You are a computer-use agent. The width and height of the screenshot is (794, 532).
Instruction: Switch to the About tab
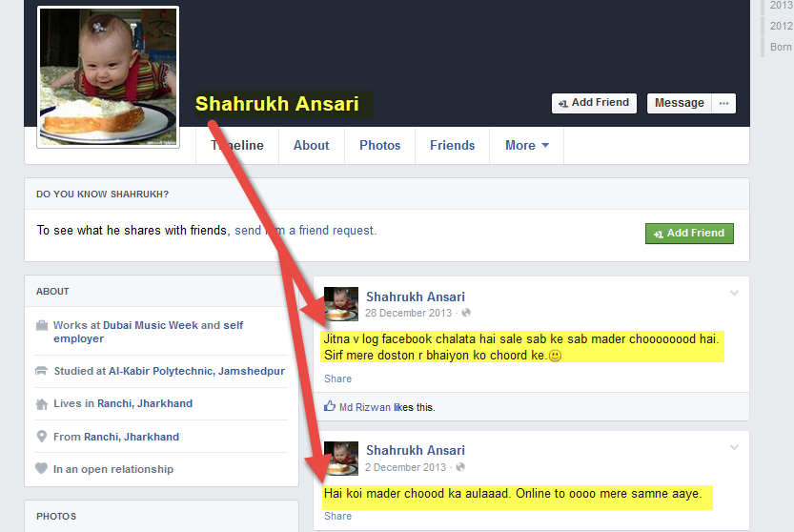(312, 146)
